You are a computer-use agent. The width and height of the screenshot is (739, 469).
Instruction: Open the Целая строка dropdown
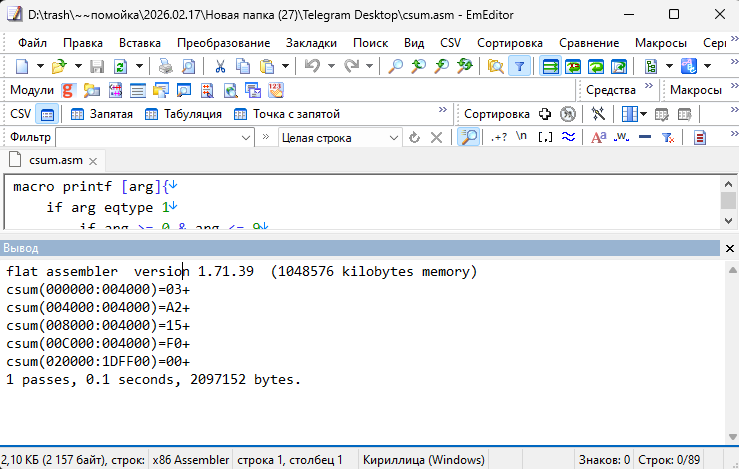(x=339, y=138)
